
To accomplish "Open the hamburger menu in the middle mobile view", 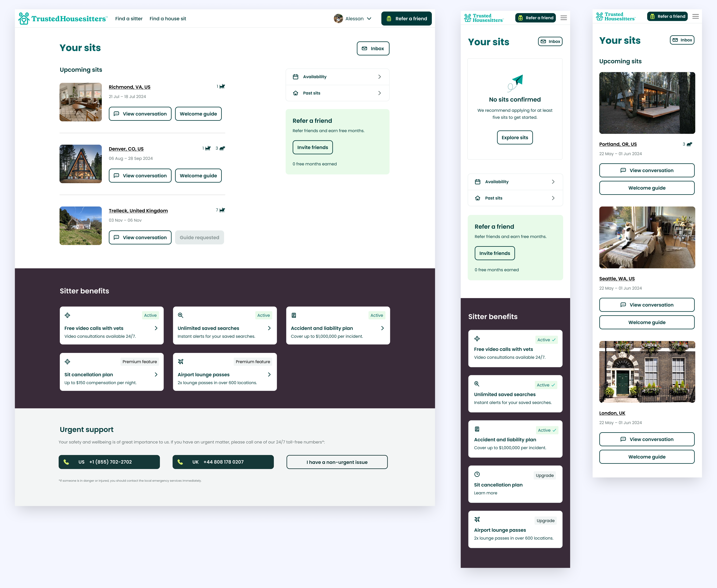I will [x=564, y=18].
